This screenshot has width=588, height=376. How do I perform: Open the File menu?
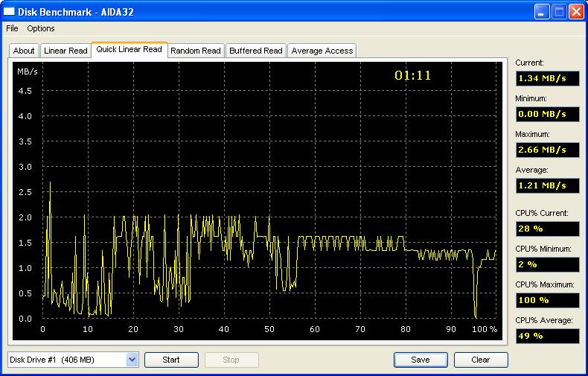pyautogui.click(x=12, y=28)
